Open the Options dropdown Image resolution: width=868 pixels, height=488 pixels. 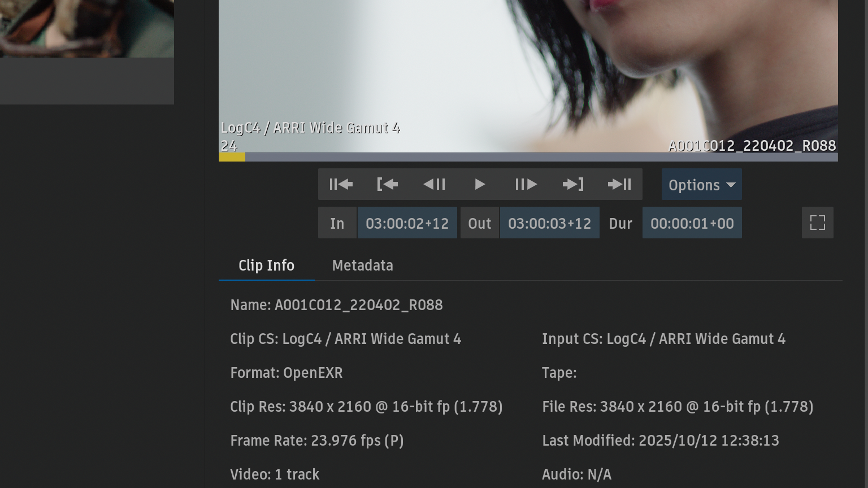pos(701,185)
